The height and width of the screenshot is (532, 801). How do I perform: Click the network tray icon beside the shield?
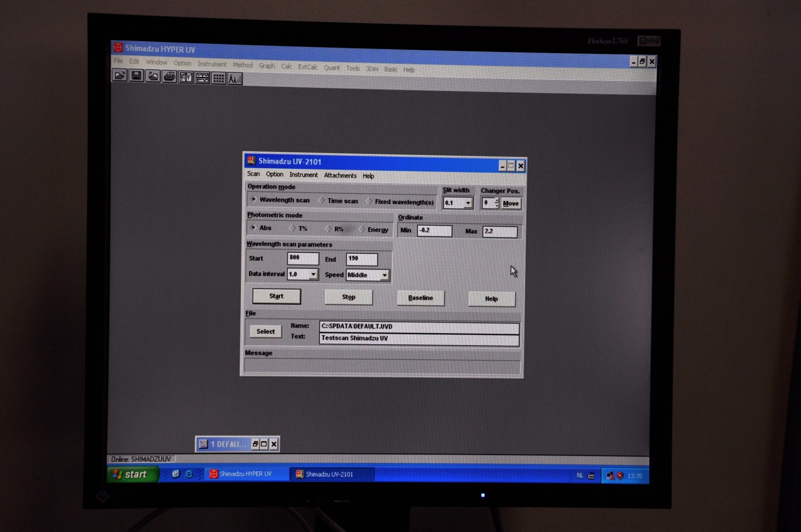610,476
